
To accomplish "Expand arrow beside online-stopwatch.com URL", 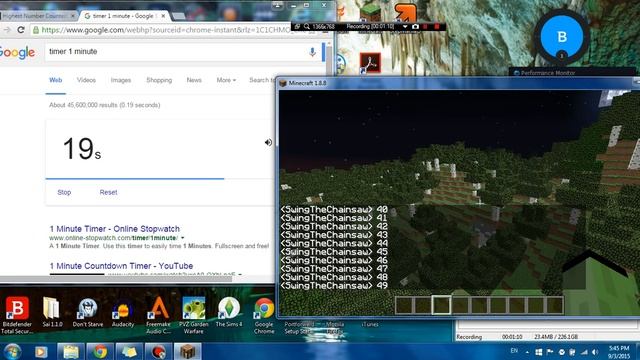I will coord(182,238).
